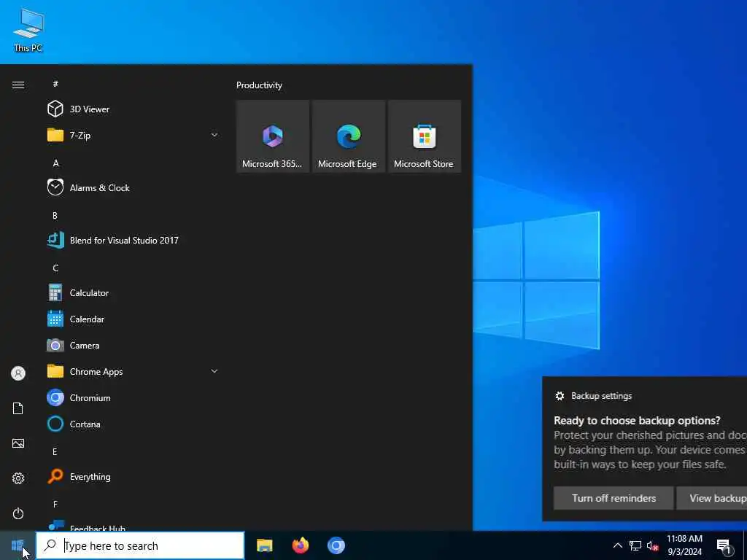Open the Microsoft Store tile

[x=424, y=136]
